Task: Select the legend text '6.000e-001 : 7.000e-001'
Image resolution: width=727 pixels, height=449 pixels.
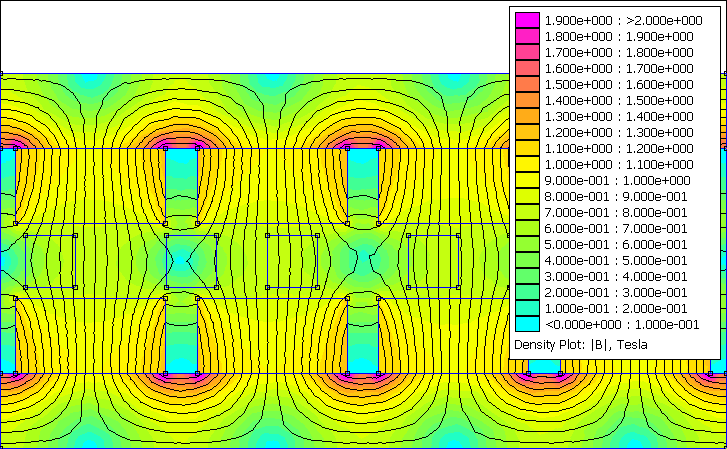Action: (616, 228)
